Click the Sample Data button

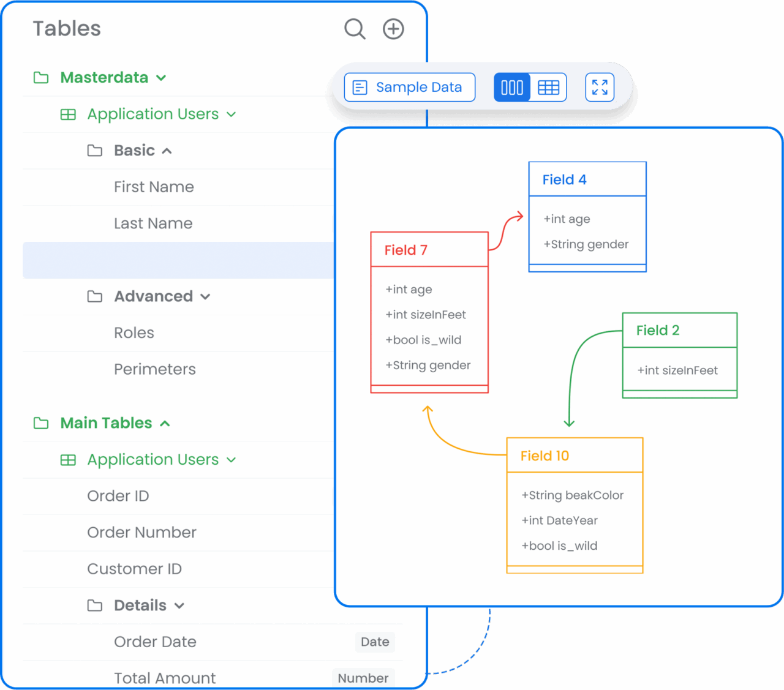coord(409,87)
